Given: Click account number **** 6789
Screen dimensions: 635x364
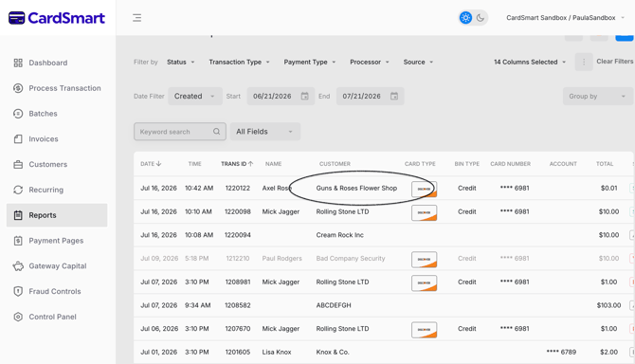Looking at the screenshot, I should click(561, 353).
